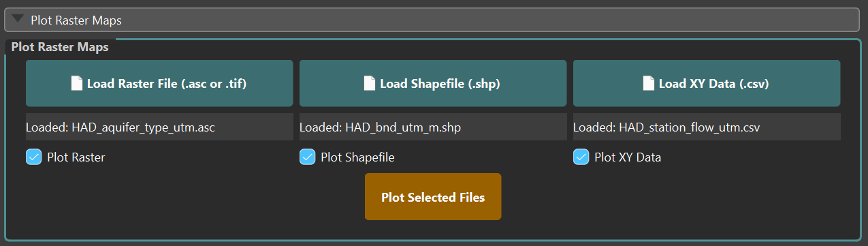Click the loaded HAD_bnd_utm_m.shp field
This screenshot has width=868, height=246.
433,127
